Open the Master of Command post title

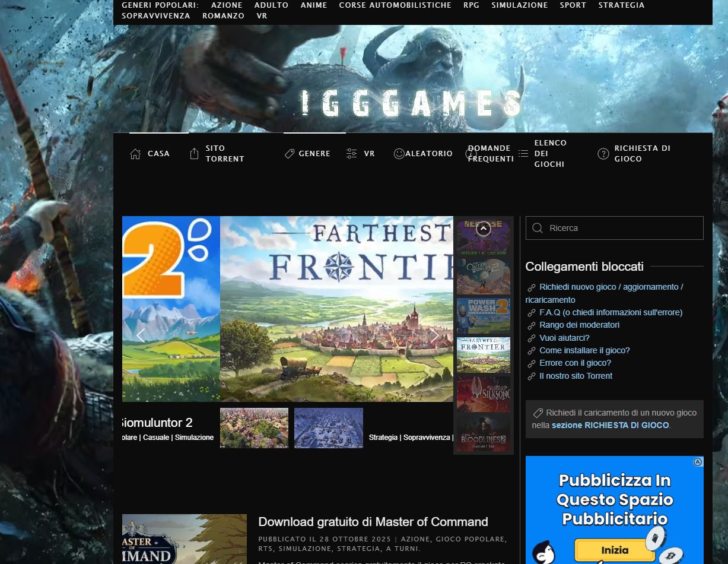[x=373, y=522]
